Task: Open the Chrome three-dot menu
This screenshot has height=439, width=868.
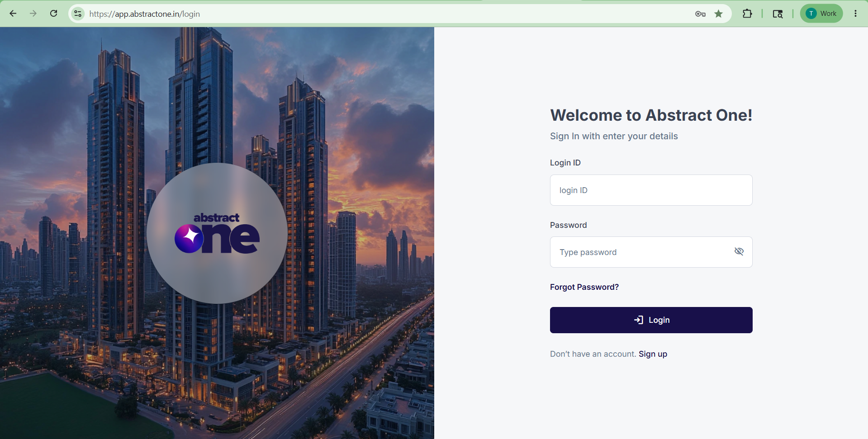Action: 855,14
